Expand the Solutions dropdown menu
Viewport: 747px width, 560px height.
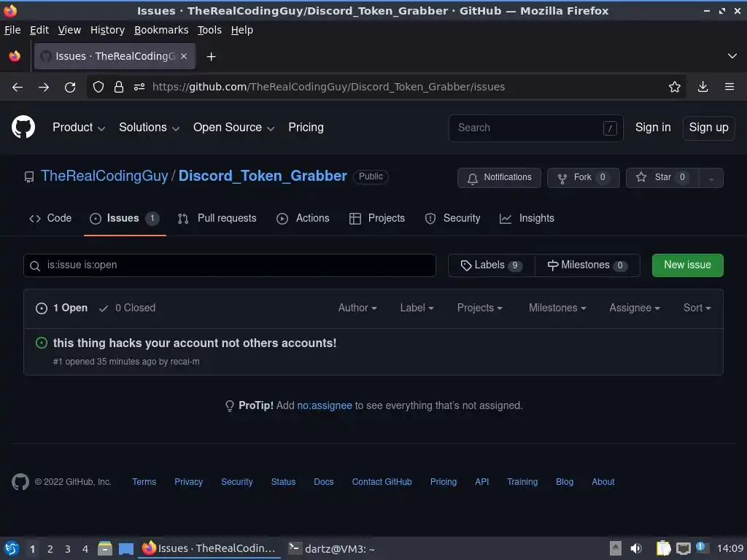(x=149, y=128)
